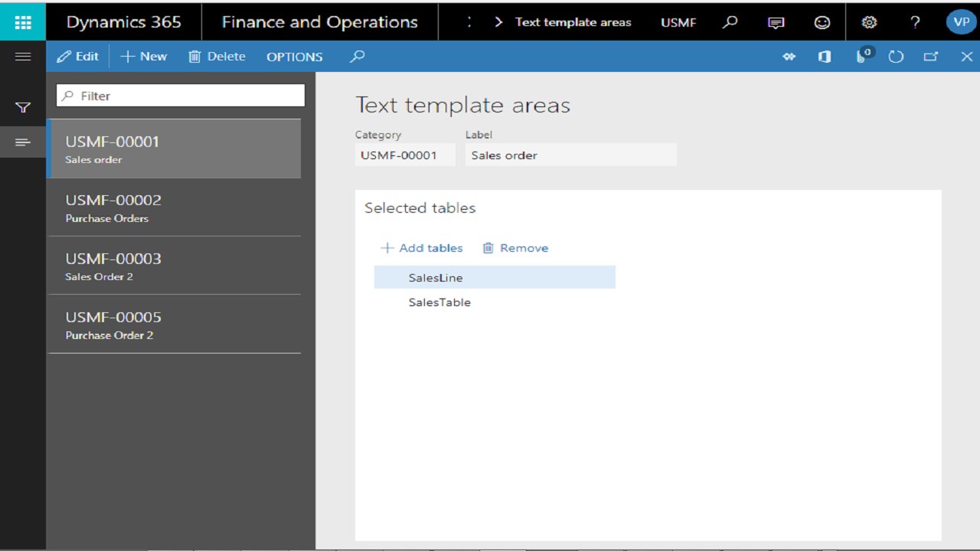Select the USMF-00001 Sales order record
Image resolution: width=980 pixels, height=551 pixels.
pos(174,148)
